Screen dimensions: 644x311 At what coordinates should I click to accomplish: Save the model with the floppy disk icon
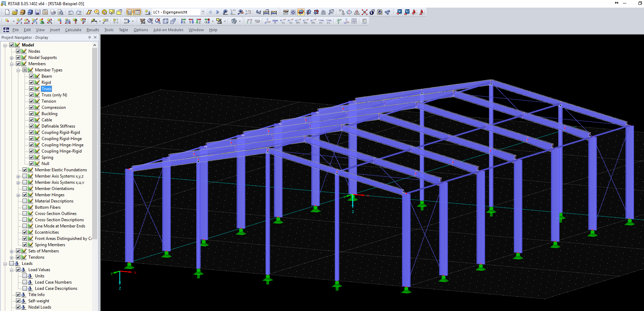click(38, 12)
